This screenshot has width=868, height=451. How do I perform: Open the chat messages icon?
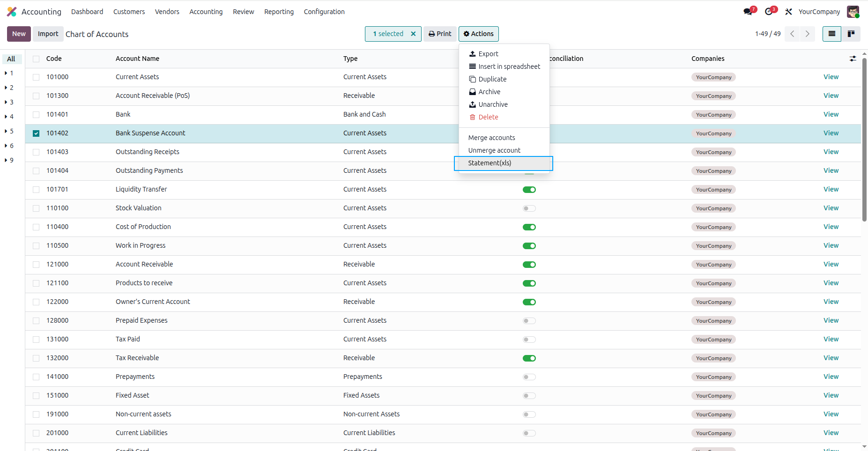748,12
